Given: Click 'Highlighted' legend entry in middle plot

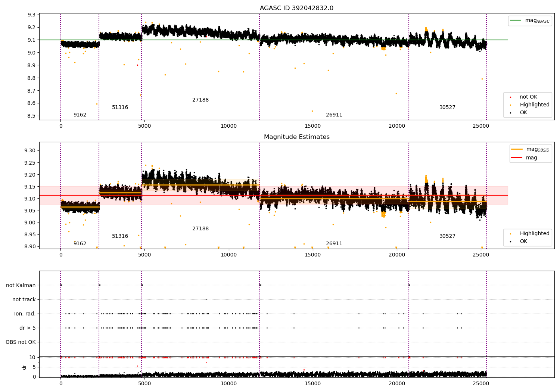Looking at the screenshot, I should 534,234.
